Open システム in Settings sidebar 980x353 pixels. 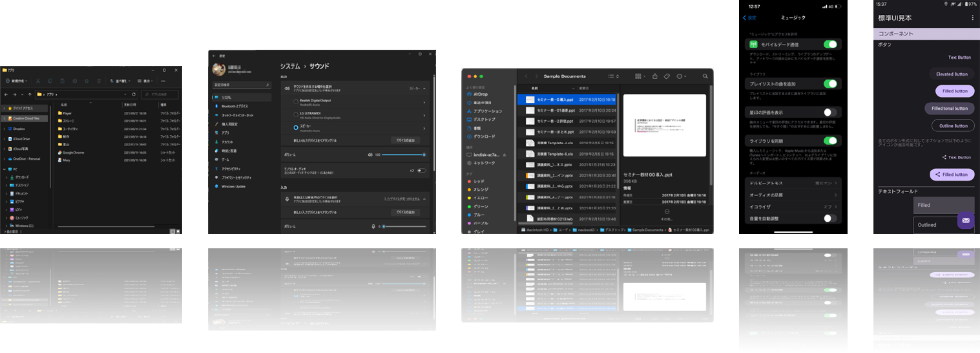[242, 98]
